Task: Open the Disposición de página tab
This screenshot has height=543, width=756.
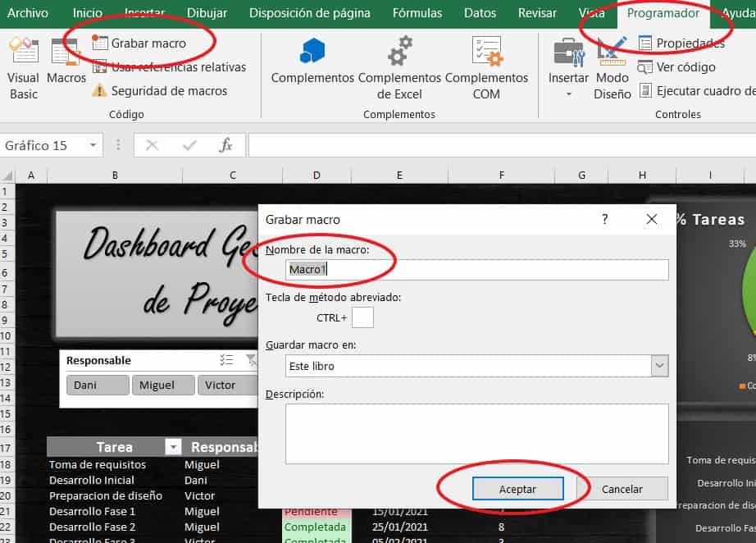Action: [x=310, y=13]
